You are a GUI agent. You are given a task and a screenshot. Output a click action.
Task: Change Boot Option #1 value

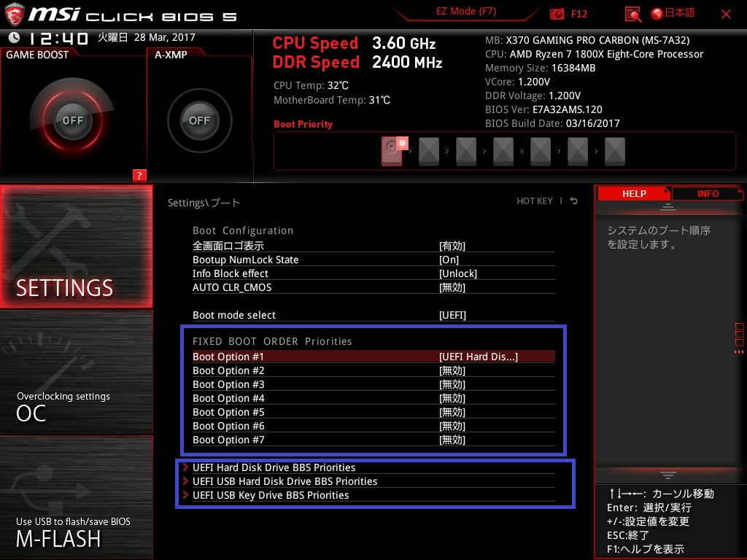[479, 357]
